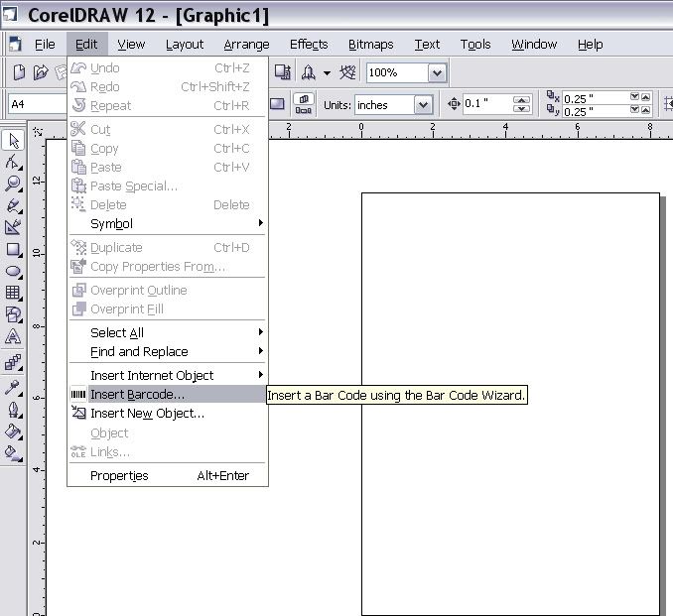
Task: Select the Eyedropper tool
Action: coord(13,388)
